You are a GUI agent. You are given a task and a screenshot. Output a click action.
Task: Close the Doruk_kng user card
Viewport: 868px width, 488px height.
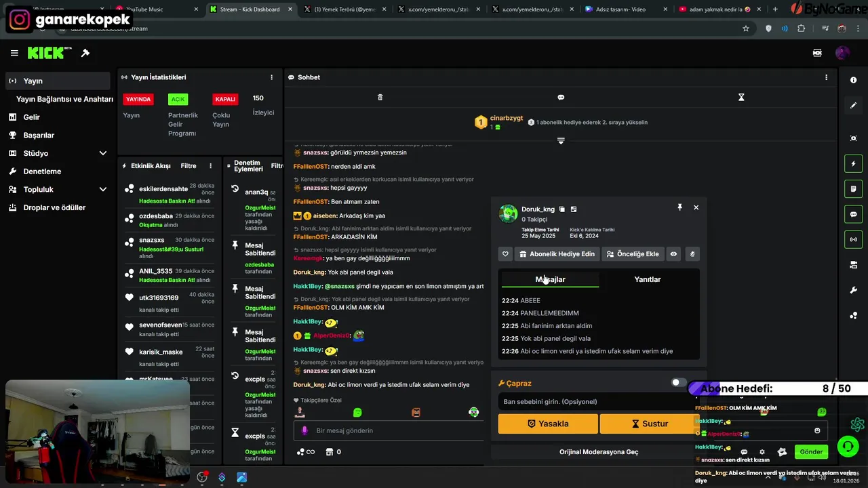[696, 207]
